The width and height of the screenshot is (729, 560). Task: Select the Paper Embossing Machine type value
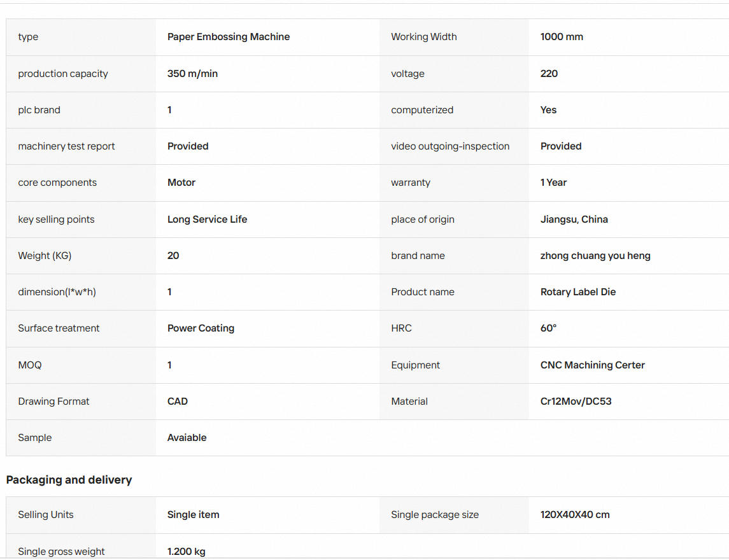(x=229, y=37)
